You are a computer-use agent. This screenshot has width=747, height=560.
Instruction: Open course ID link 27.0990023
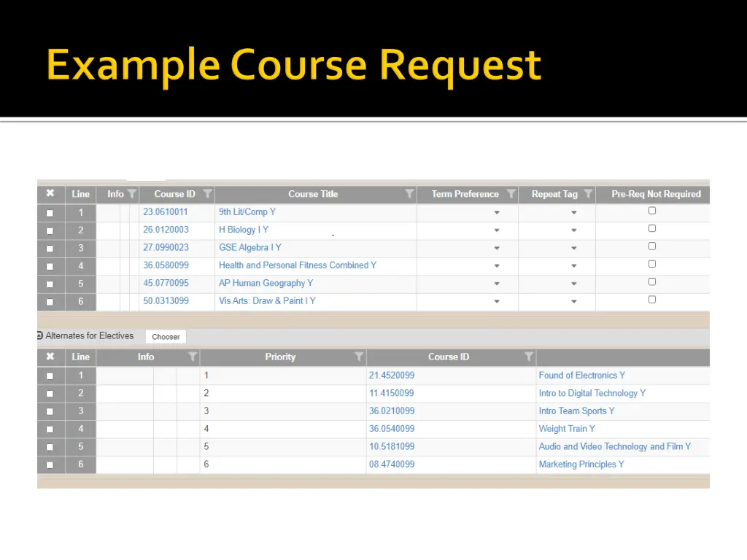tap(166, 248)
